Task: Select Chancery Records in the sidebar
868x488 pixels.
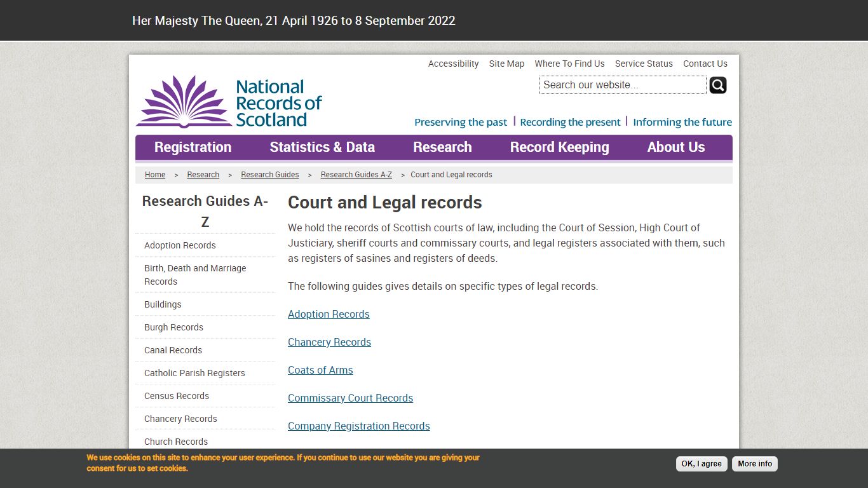Action: tap(180, 419)
